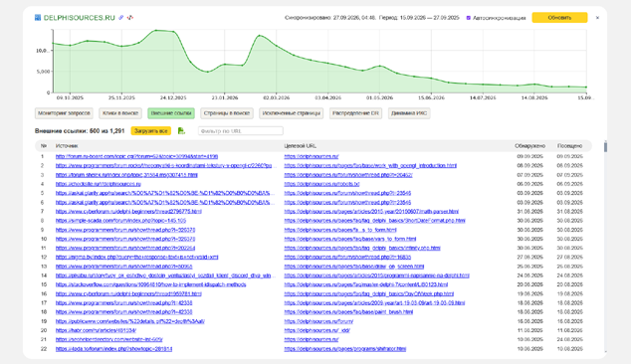This screenshot has width=631, height=364.
Task: Switch to the Клики в поиске tab
Action: (120, 113)
